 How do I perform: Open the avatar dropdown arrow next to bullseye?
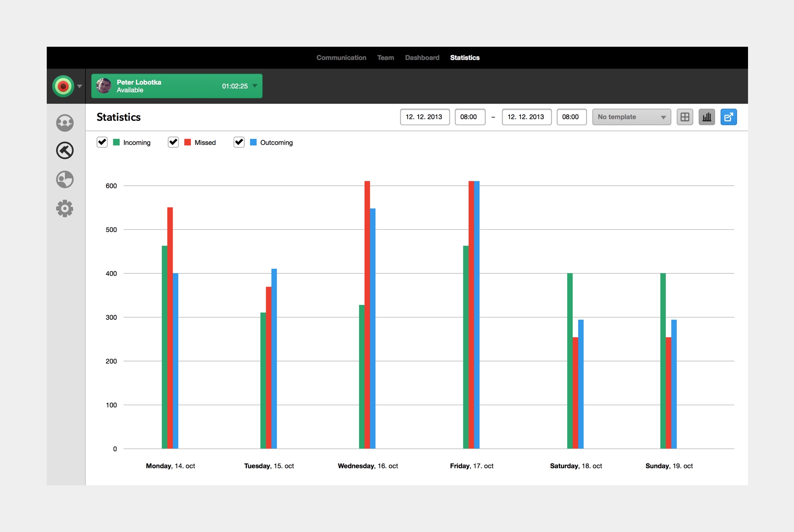pyautogui.click(x=80, y=86)
